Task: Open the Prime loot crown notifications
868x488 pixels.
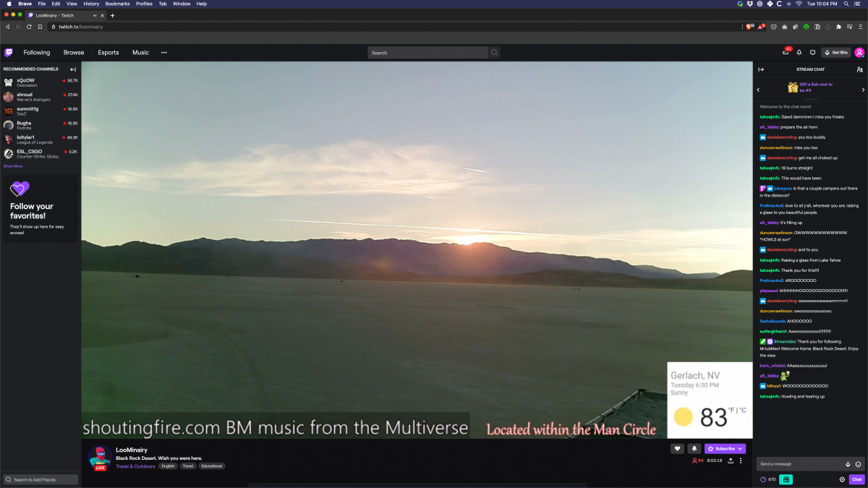Action: coord(786,52)
